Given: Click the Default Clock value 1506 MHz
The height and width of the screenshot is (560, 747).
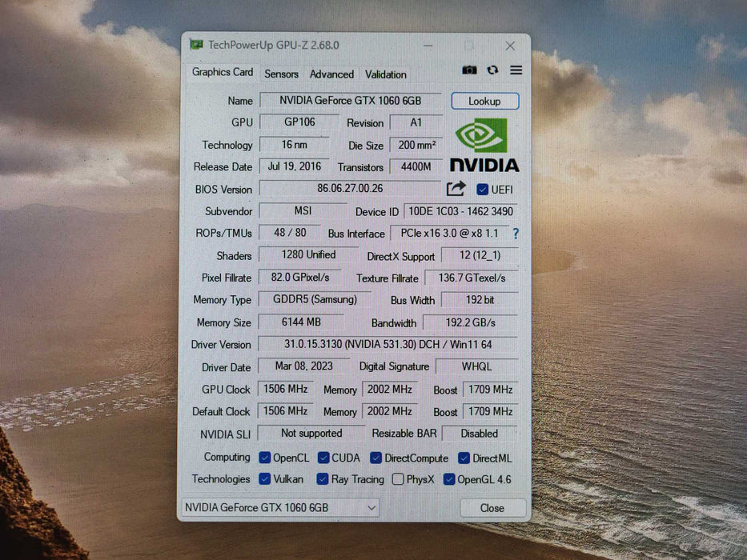Looking at the screenshot, I should point(285,410).
